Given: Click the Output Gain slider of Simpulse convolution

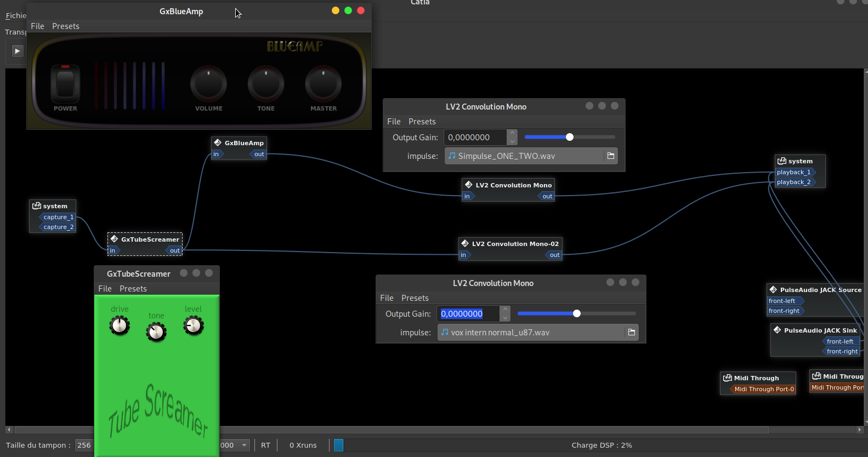Looking at the screenshot, I should pos(570,137).
